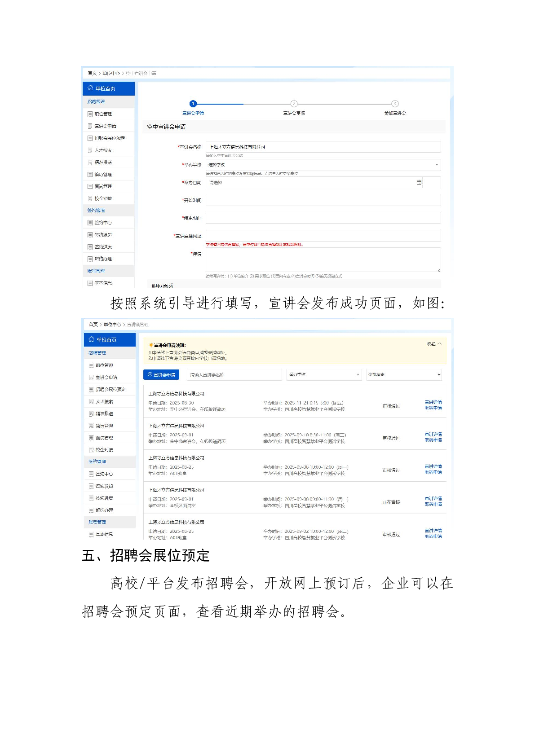The image size is (535, 756).
Task: Open 宣讲详情 for the 2025-11-21 session
Action: (433, 402)
